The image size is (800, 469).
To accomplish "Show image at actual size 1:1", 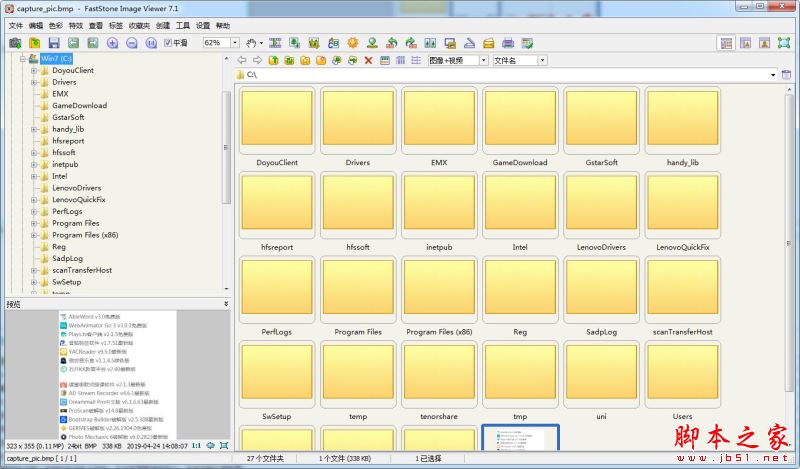I will (151, 43).
